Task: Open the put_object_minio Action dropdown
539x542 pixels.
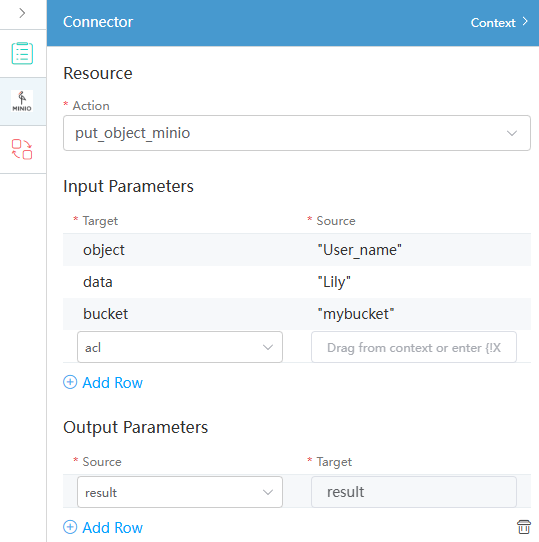Action: click(297, 133)
